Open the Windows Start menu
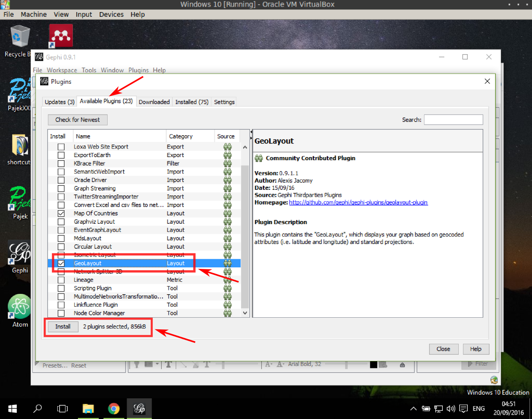Image resolution: width=532 pixels, height=419 pixels. [x=12, y=408]
